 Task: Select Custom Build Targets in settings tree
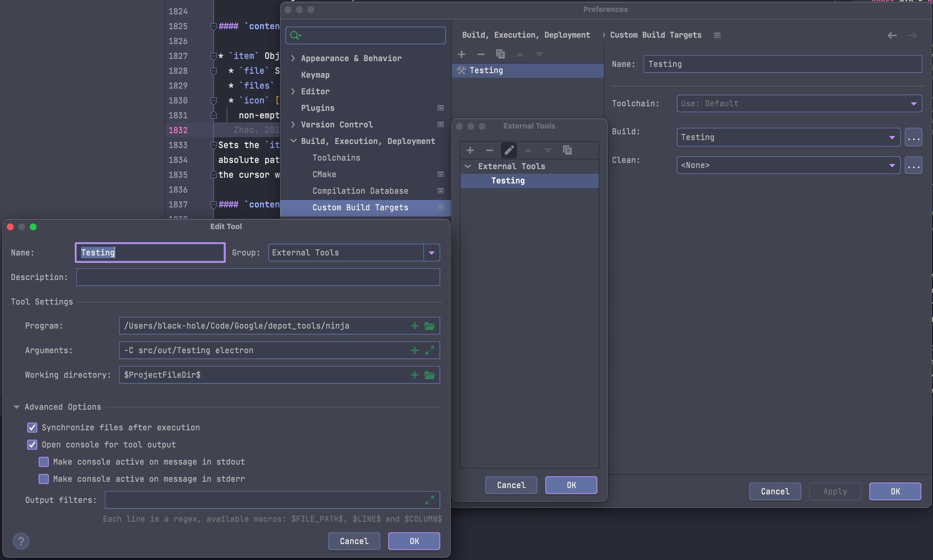366,207
